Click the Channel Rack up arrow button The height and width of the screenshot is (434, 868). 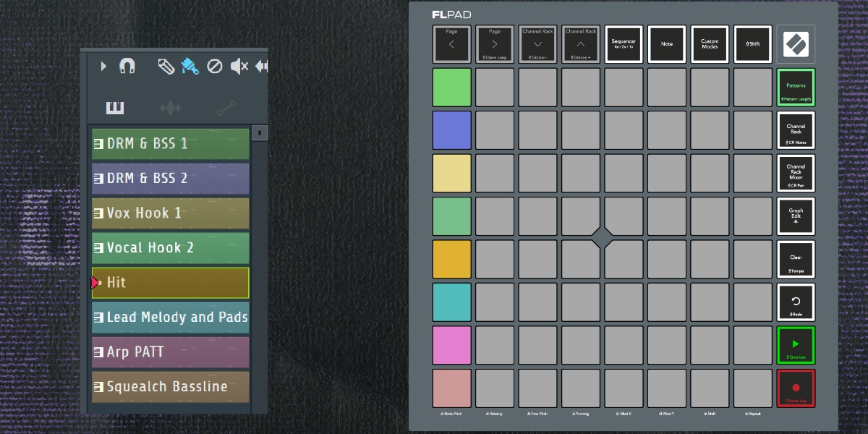(x=581, y=44)
